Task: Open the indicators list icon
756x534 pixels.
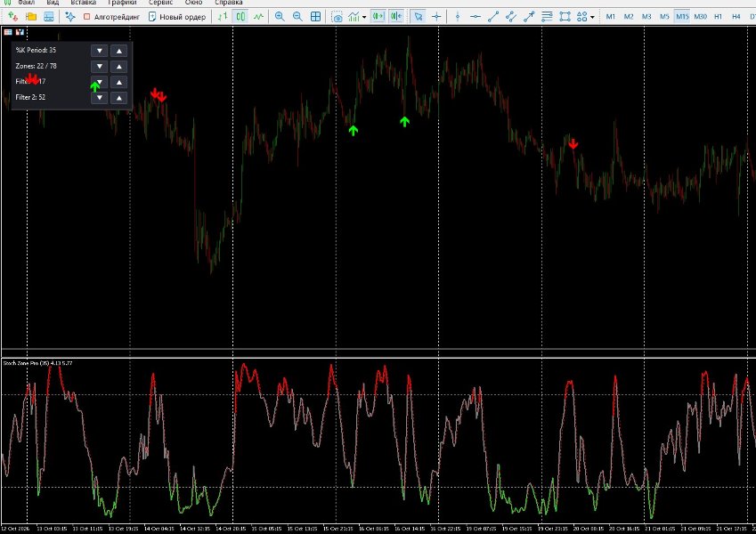Action: pos(354,17)
